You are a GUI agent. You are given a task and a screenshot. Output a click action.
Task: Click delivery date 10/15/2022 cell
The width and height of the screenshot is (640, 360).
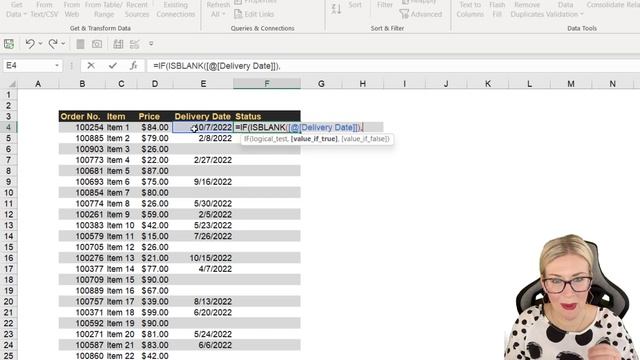coord(203,258)
